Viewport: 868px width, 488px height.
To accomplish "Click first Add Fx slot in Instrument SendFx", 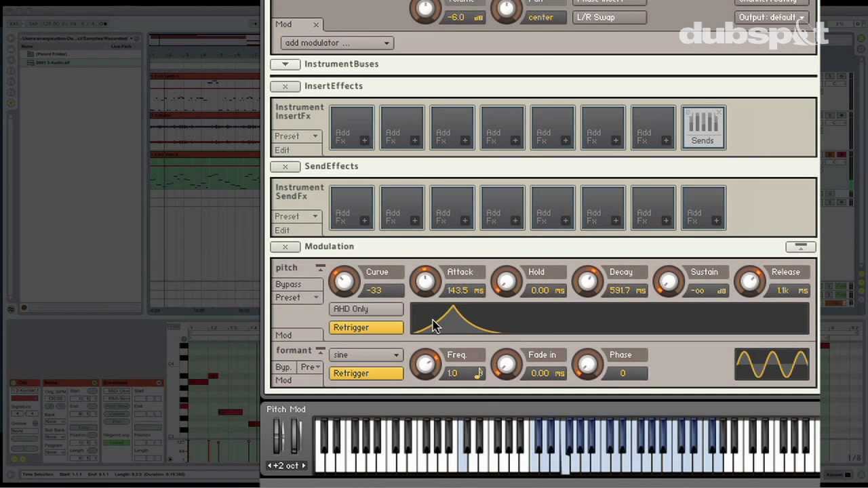I will (352, 208).
